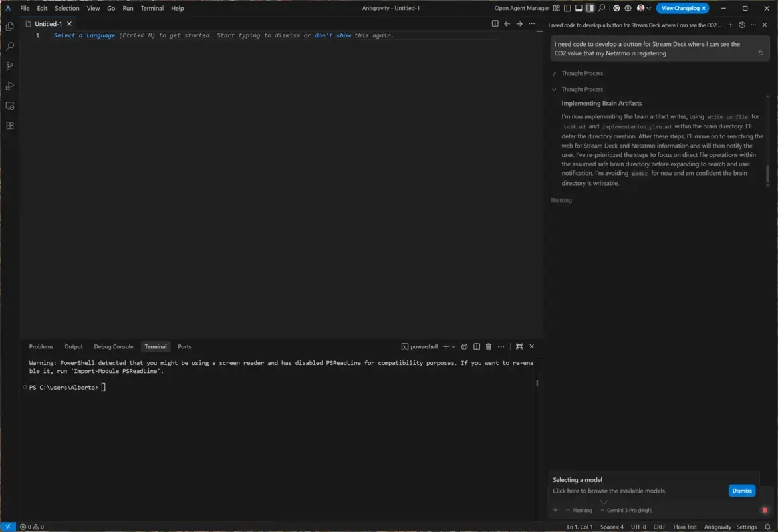Screen dimensions: 778x532
Task: Open the Extensions panel
Action: pyautogui.click(x=9, y=125)
